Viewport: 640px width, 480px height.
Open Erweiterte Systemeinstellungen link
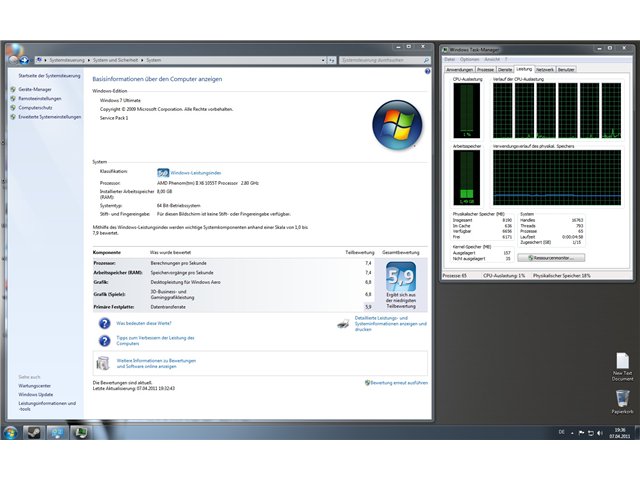pos(49,117)
